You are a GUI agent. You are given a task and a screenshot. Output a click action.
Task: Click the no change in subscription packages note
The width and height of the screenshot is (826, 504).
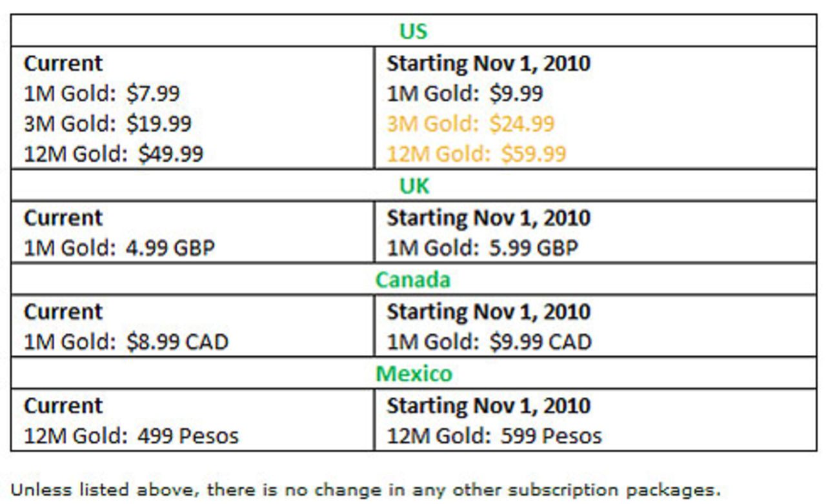[365, 489]
